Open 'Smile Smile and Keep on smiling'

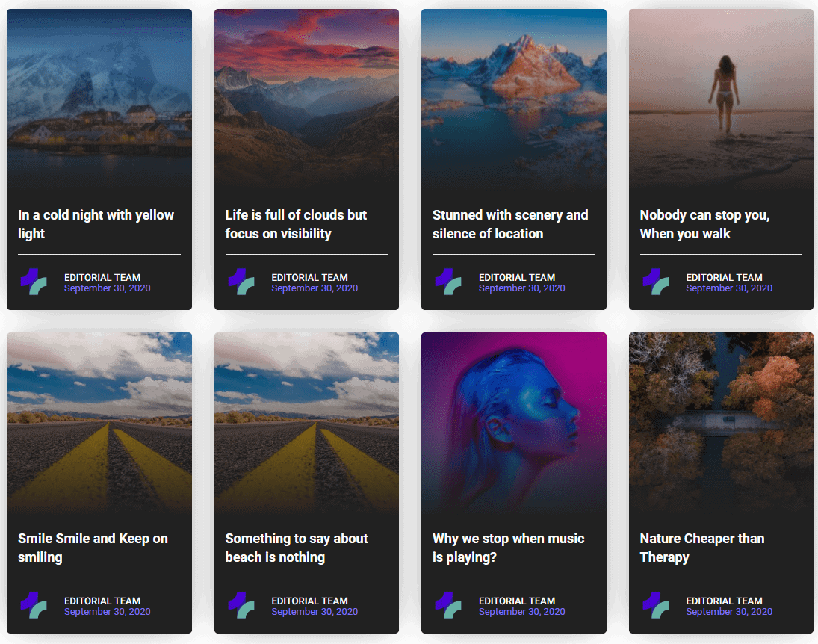93,548
